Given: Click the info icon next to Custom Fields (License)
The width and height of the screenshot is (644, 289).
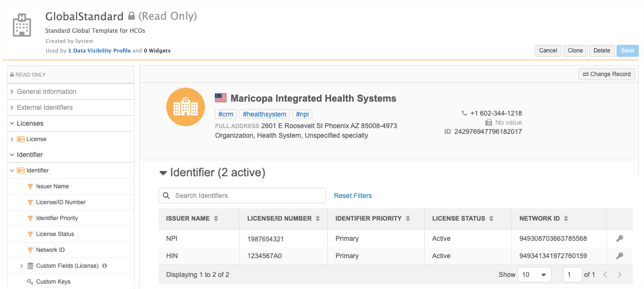Looking at the screenshot, I should tap(105, 266).
